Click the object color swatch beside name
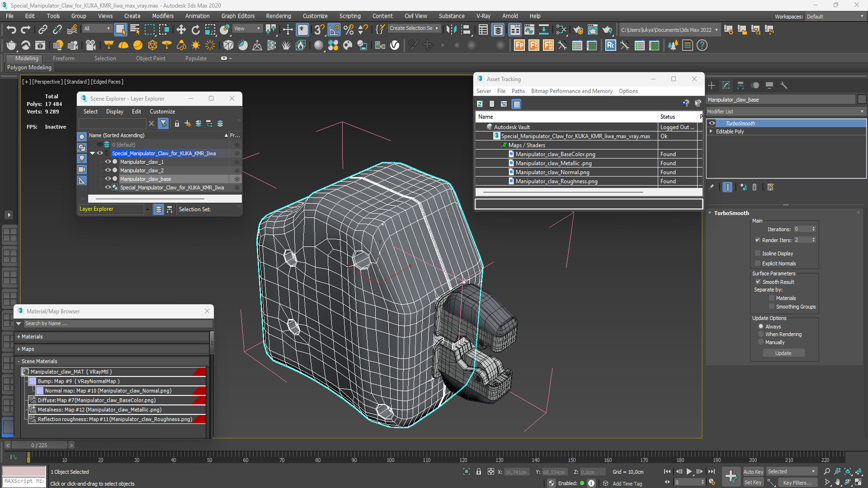Screen dimensions: 868x488 862,100
